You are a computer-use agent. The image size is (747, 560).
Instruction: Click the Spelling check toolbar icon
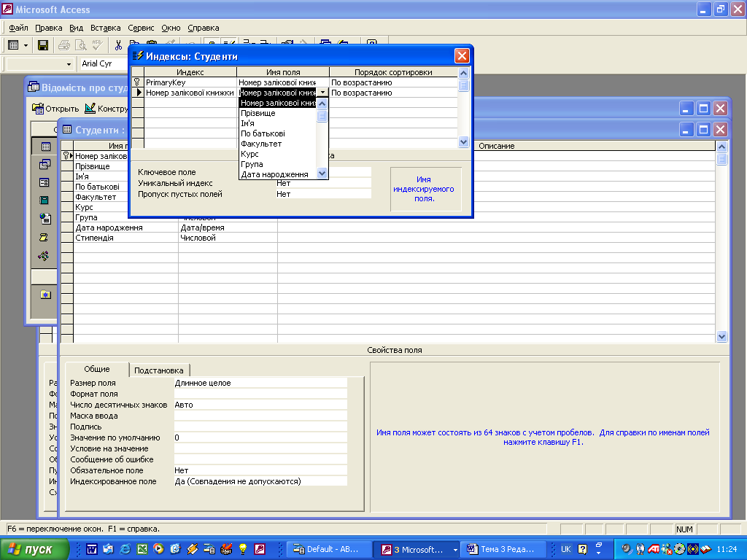click(x=98, y=45)
